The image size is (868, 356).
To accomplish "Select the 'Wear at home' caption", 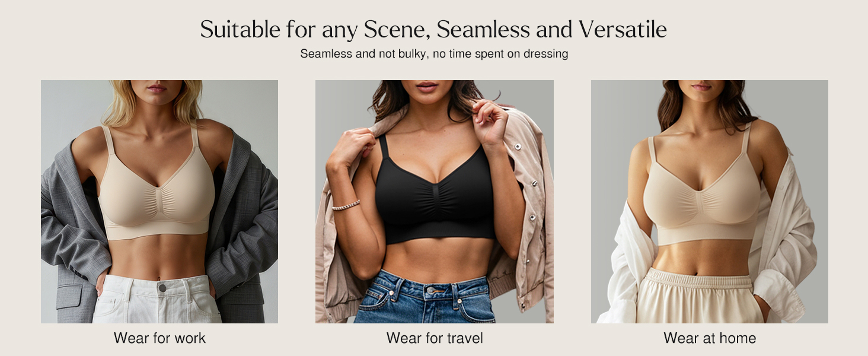I will [710, 339].
